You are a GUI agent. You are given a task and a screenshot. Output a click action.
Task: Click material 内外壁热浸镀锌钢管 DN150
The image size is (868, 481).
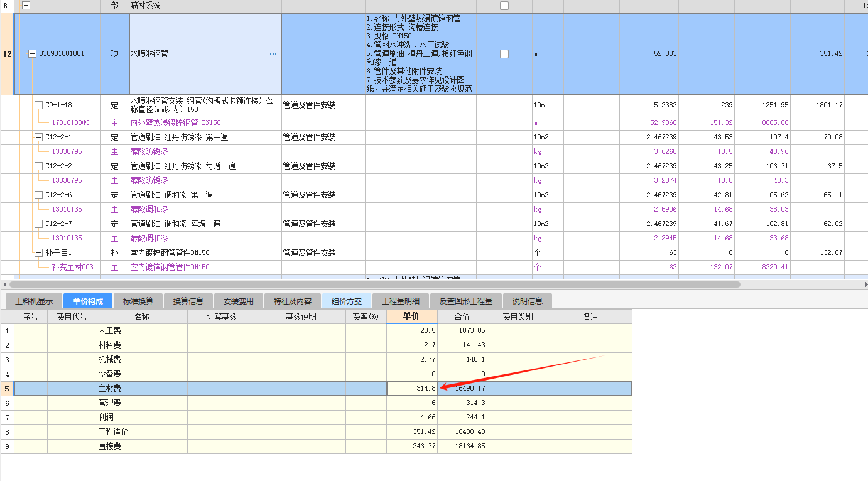tap(175, 122)
